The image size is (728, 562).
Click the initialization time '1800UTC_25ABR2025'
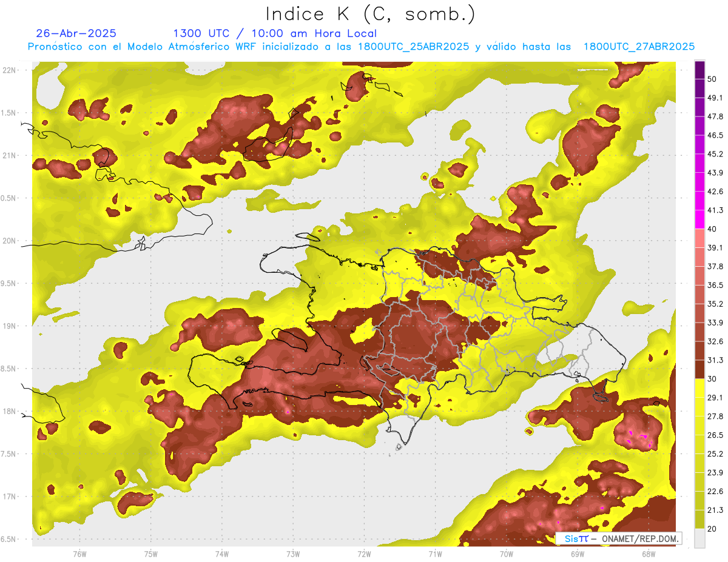click(413, 47)
